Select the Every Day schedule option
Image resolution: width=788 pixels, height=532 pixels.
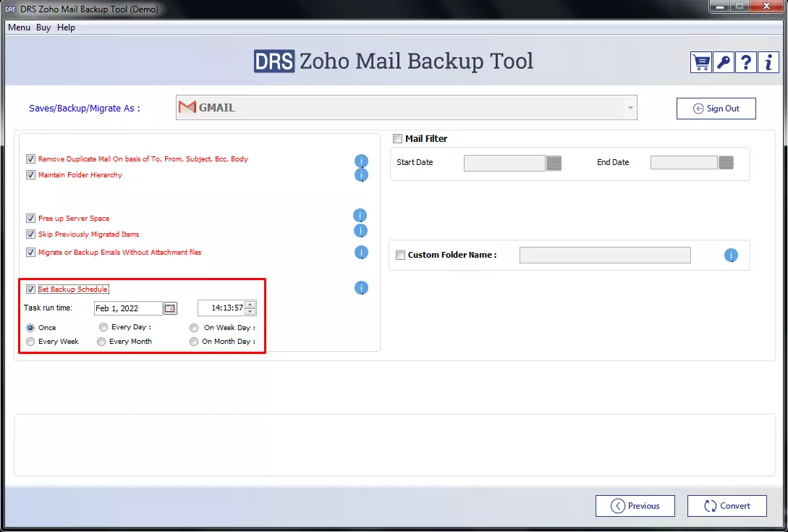(103, 327)
